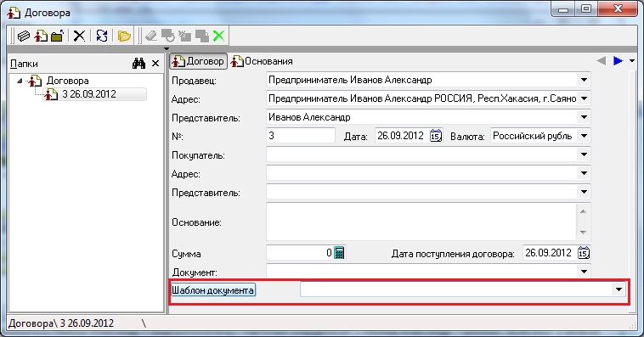Open the calculator next to Сумма field
644x337 pixels.
(339, 253)
